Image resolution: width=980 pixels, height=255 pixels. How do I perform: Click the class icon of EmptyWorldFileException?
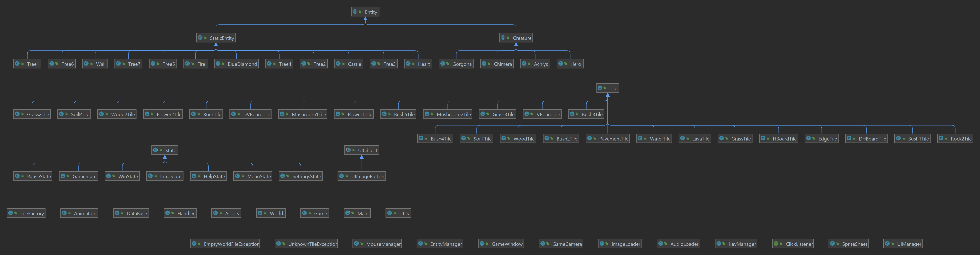[194, 243]
